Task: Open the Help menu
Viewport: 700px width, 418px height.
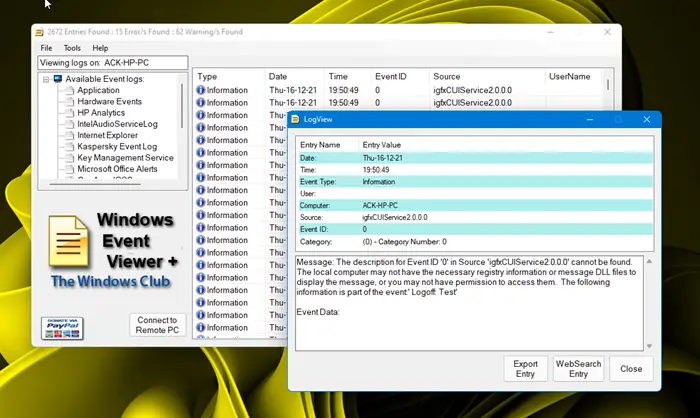Action: click(100, 48)
